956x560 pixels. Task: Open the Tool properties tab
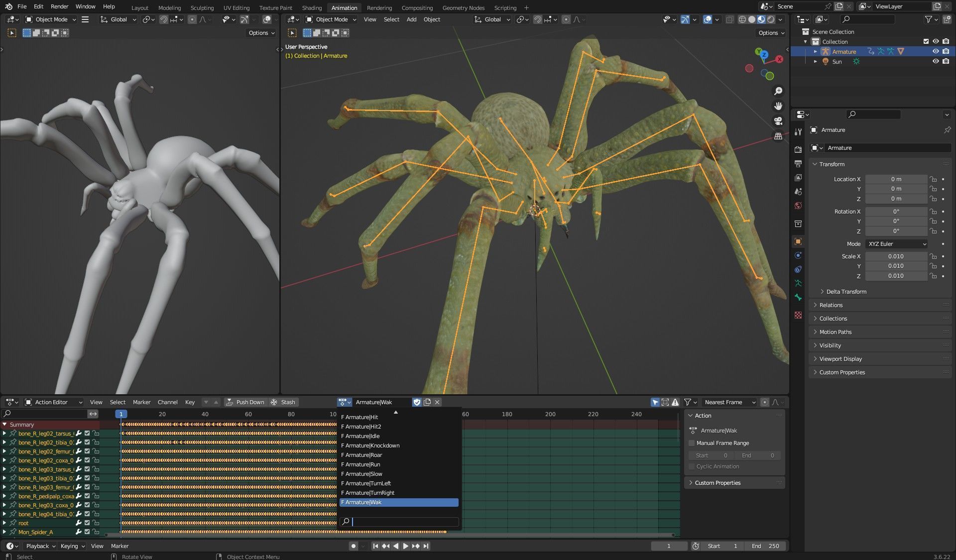798,132
